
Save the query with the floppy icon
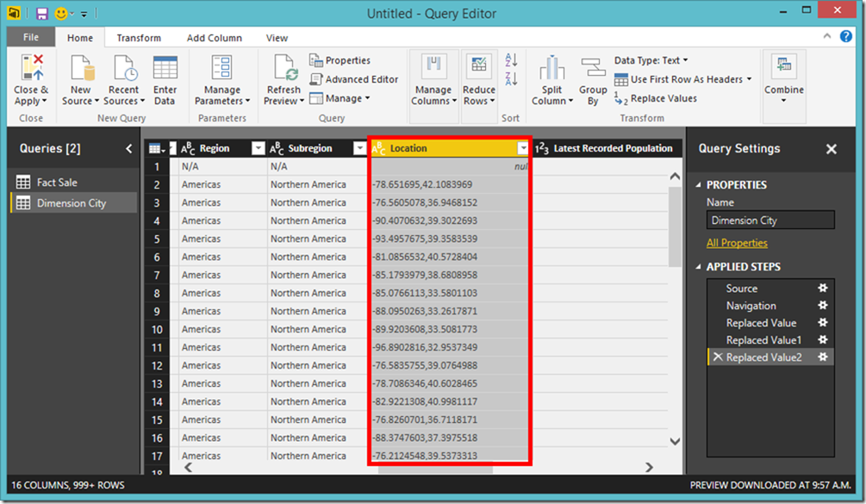(x=42, y=13)
